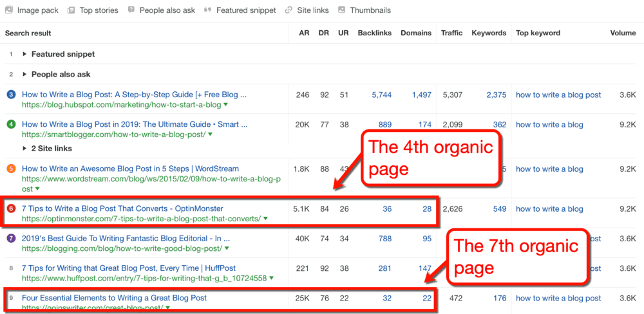Image resolution: width=644 pixels, height=314 pixels.
Task: Open 'Four Essential Elements' title link
Action: (x=114, y=298)
